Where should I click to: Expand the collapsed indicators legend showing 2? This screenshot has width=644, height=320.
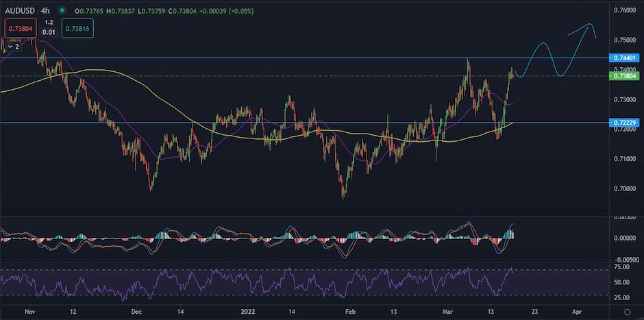[x=14, y=47]
